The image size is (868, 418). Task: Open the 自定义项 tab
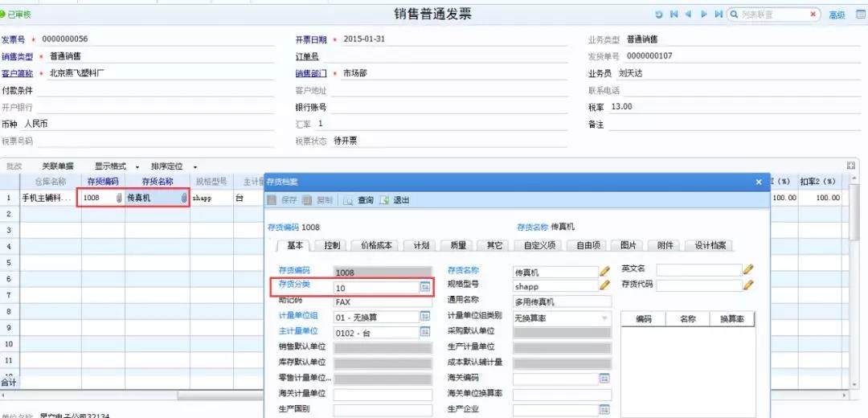tap(540, 245)
